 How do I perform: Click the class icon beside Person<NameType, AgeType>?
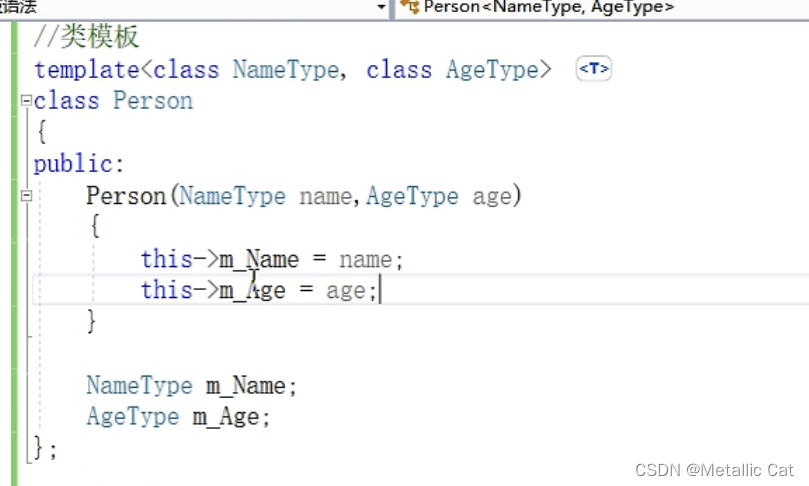410,7
